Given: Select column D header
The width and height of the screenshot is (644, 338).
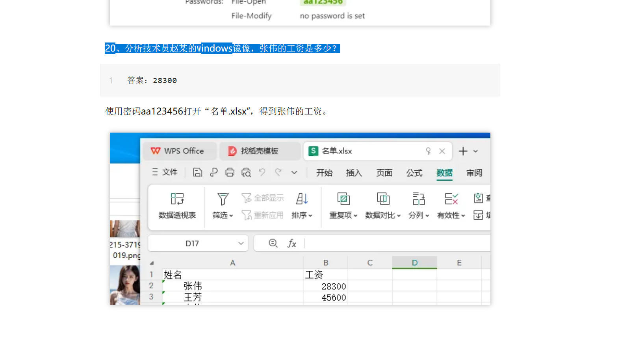Looking at the screenshot, I should pyautogui.click(x=414, y=262).
